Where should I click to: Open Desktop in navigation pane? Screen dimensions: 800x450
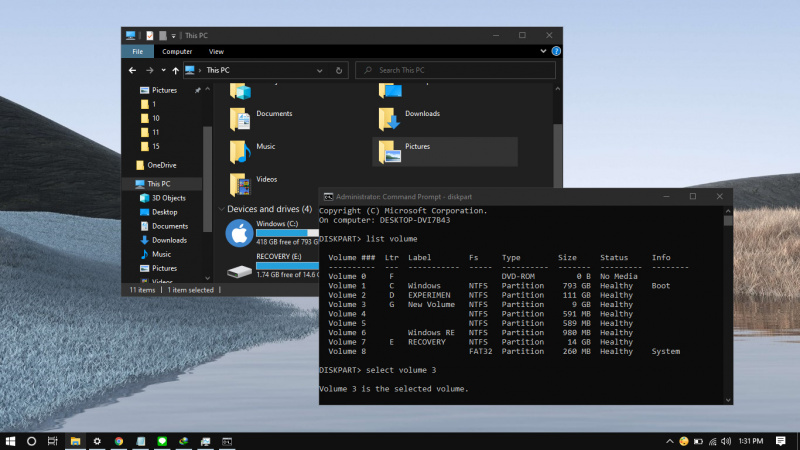(164, 212)
